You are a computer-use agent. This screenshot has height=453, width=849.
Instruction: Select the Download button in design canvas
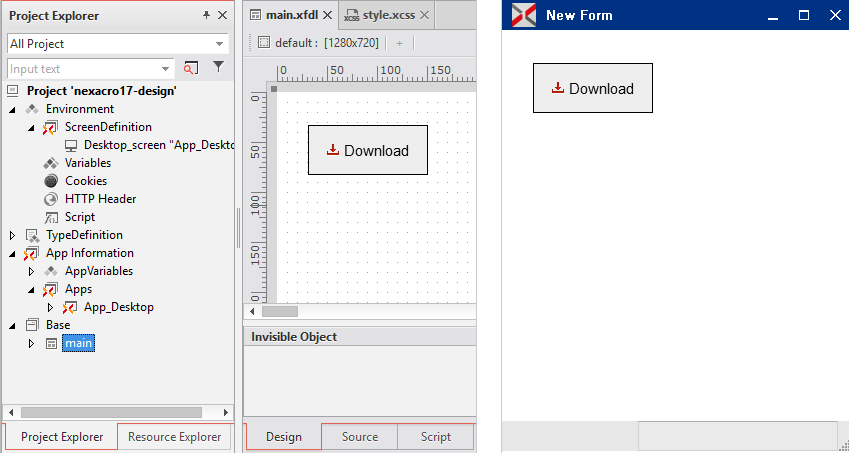click(368, 150)
